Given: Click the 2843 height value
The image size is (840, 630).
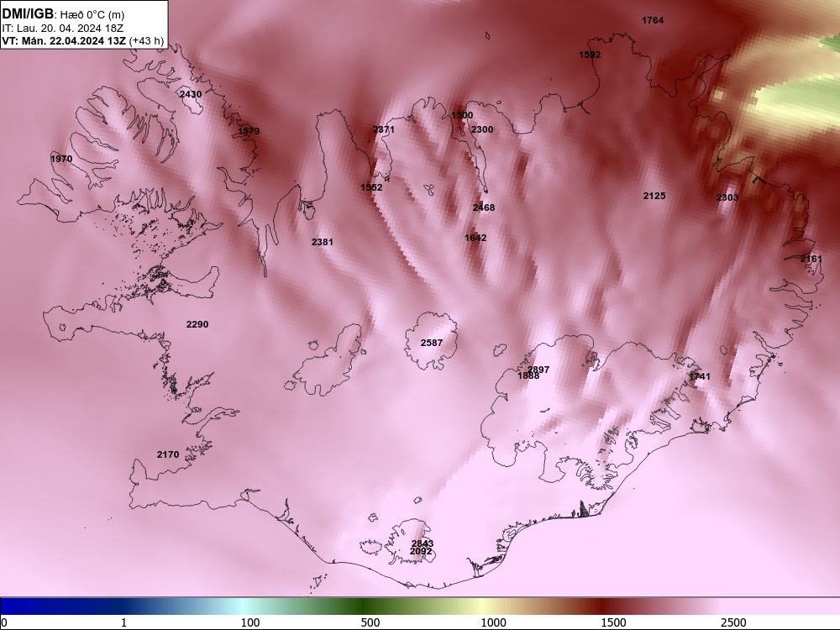Looking at the screenshot, I should click(423, 543).
